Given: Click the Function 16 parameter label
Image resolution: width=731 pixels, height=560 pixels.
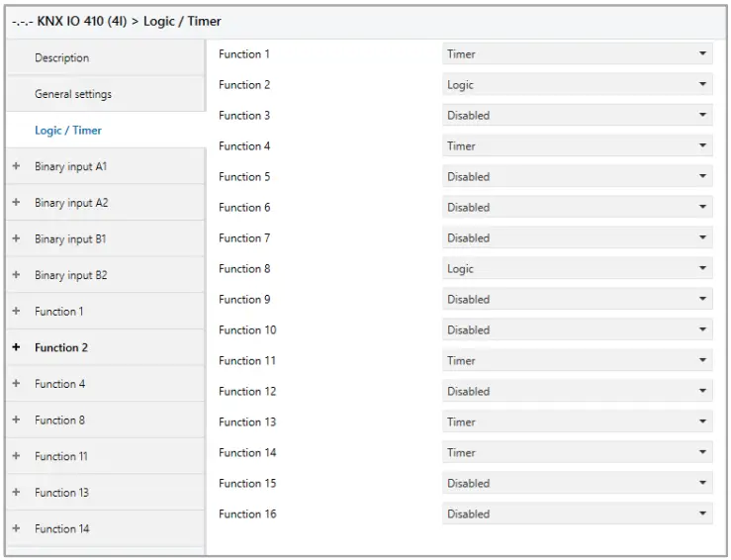Looking at the screenshot, I should 247,513.
